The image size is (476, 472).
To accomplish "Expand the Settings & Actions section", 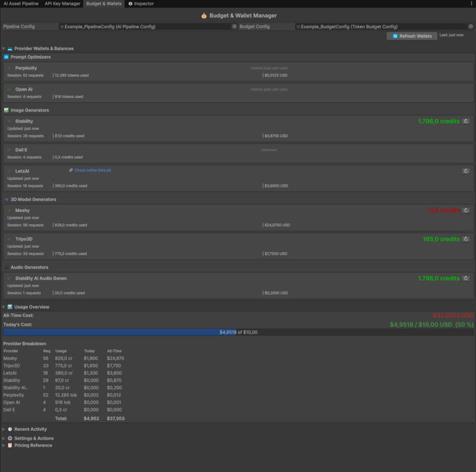I will tap(4, 438).
